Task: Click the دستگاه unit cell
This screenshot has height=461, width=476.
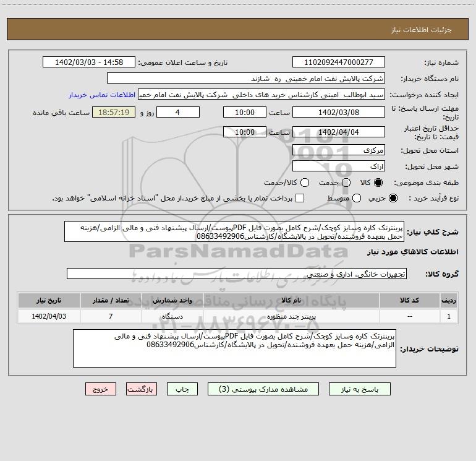Action: 172,316
